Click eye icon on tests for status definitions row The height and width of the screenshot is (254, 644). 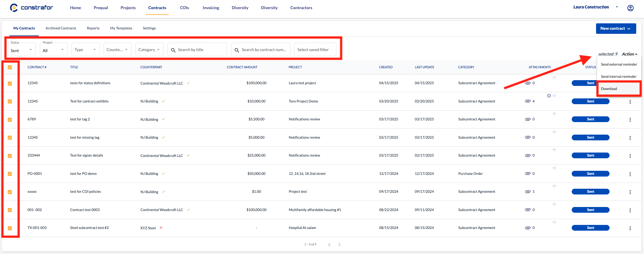pyautogui.click(x=554, y=77)
